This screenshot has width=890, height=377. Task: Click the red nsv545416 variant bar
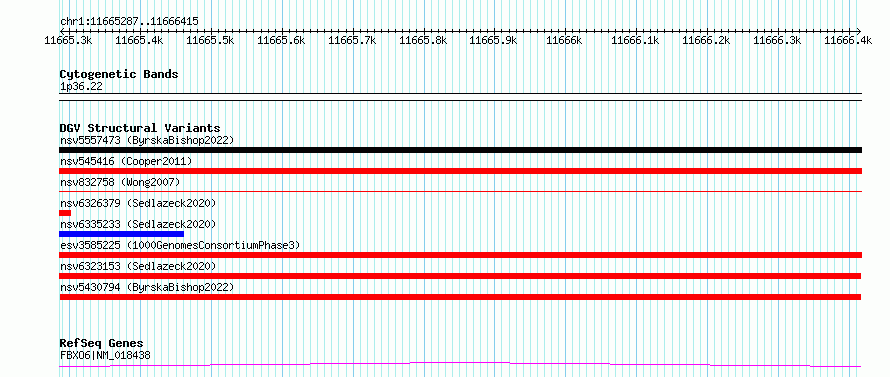point(460,171)
